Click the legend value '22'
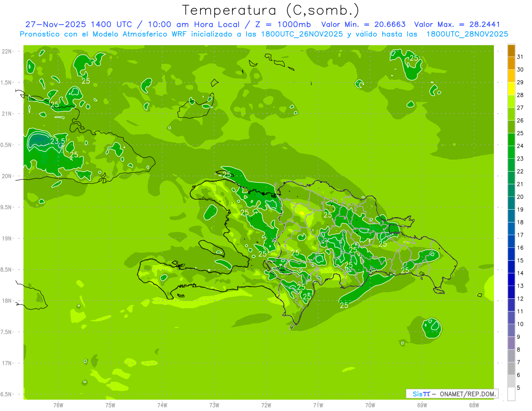Screen dimensions: 532x411 [520, 172]
